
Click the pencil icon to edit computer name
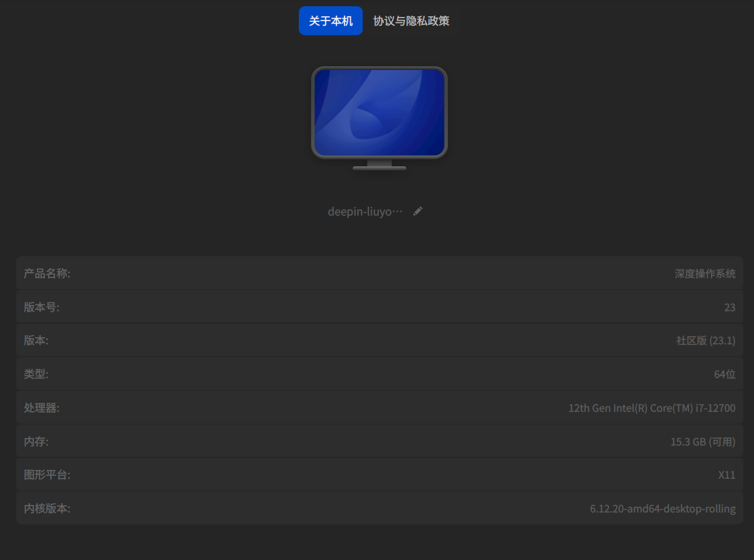click(418, 211)
